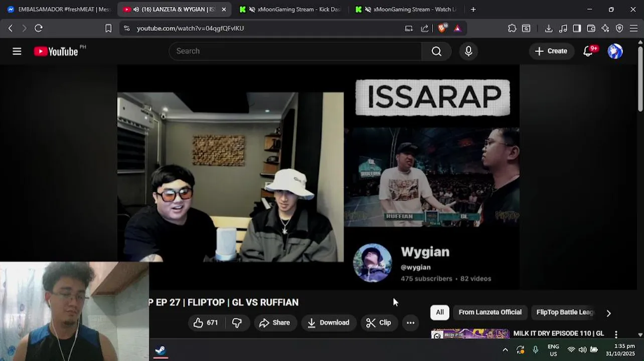Open network Wi-Fi icon in the system tray
The image size is (644, 361).
571,350
